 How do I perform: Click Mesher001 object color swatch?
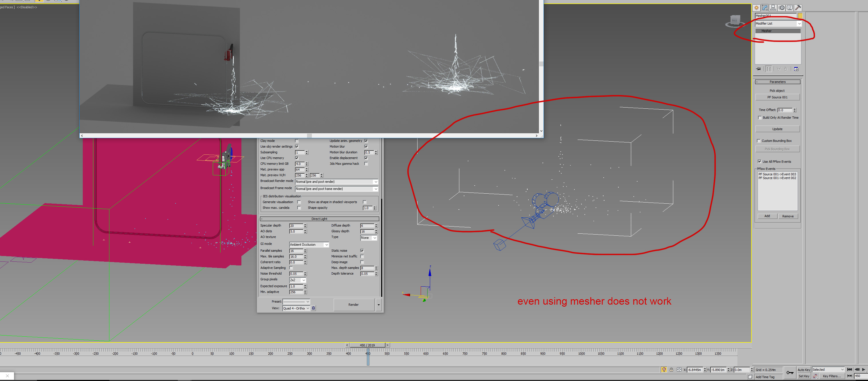[x=800, y=16]
